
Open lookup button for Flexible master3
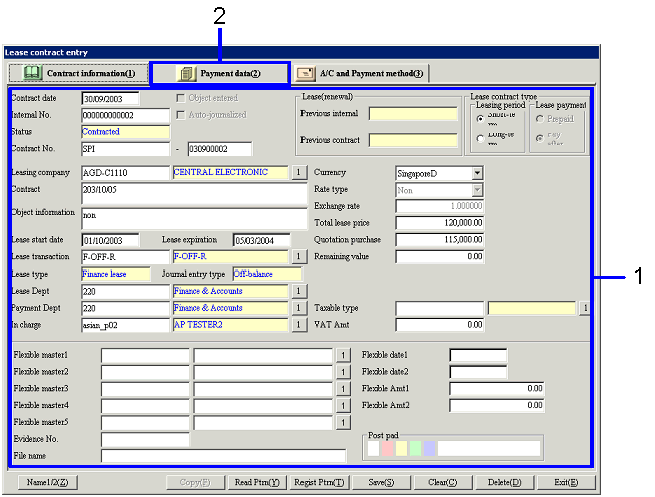click(x=343, y=389)
